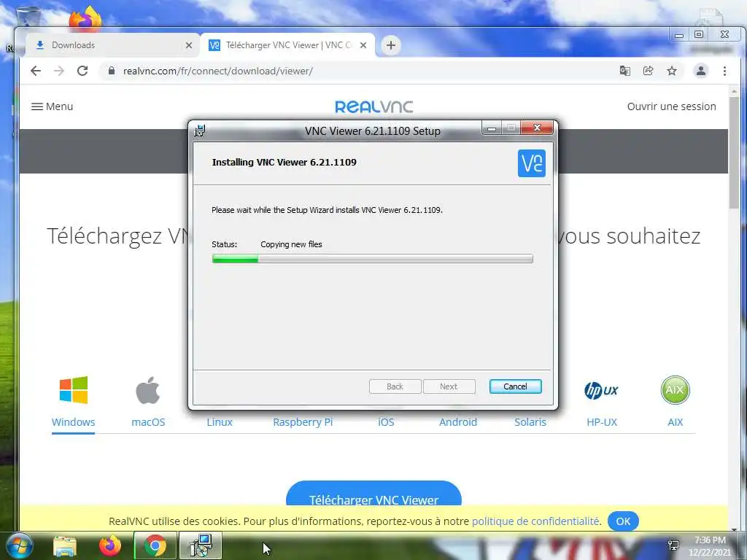747x560 pixels.
Task: Open File Explorer from taskbar
Action: (x=65, y=545)
